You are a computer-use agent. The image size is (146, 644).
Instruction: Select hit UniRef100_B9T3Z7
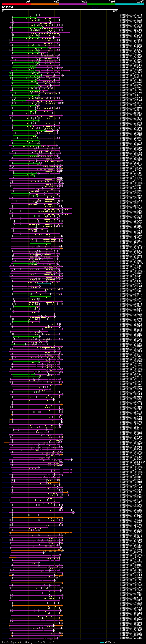click(131, 562)
